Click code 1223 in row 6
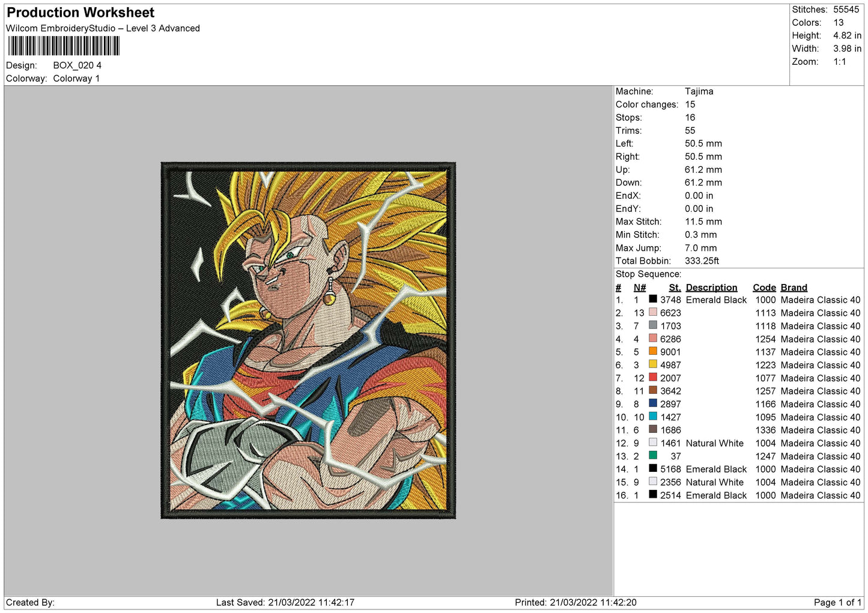 click(x=766, y=365)
